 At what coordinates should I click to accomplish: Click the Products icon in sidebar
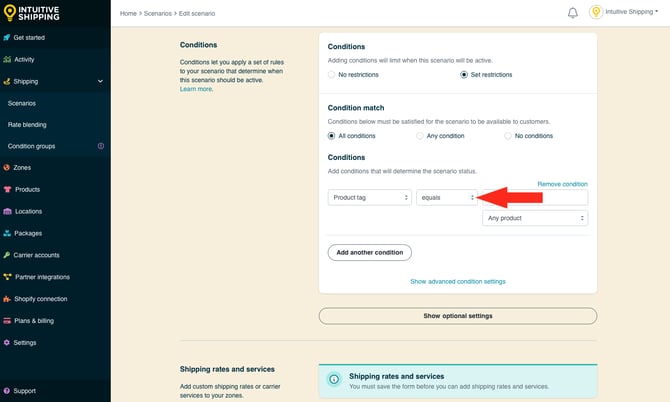pyautogui.click(x=8, y=189)
